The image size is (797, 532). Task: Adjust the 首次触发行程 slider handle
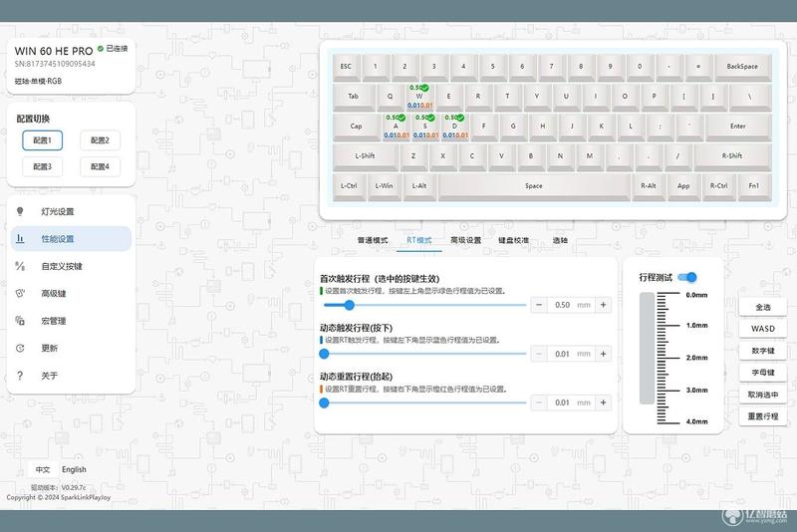350,305
